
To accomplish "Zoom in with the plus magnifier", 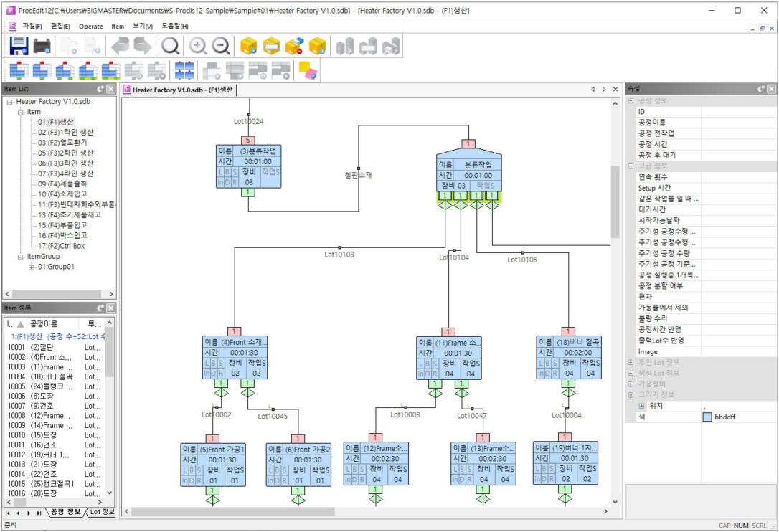I will click(x=198, y=47).
